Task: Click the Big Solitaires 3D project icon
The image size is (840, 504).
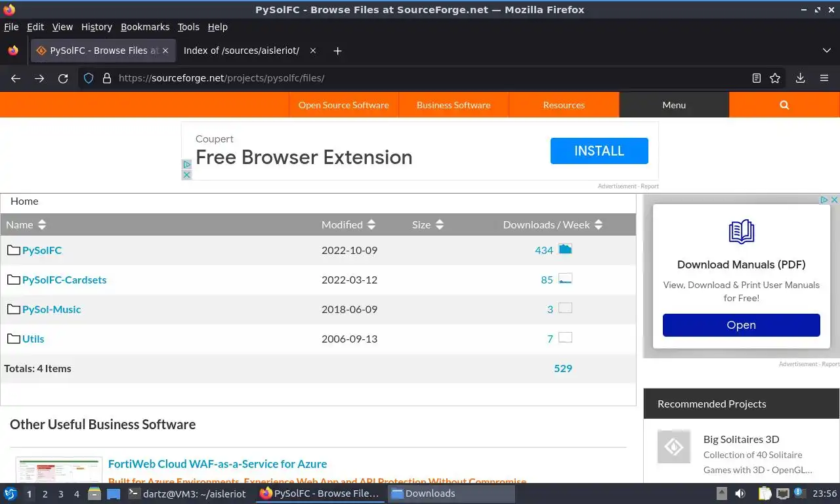Action: pos(674,447)
